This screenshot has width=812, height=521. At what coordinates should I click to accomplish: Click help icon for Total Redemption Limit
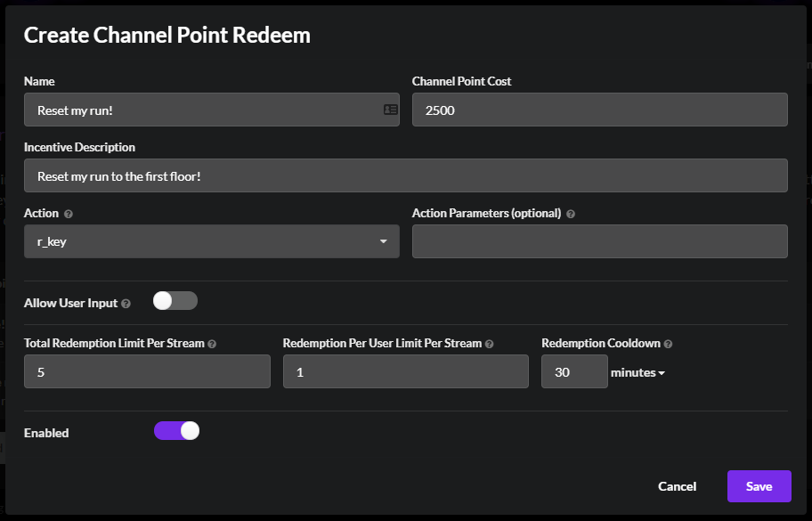pos(212,344)
